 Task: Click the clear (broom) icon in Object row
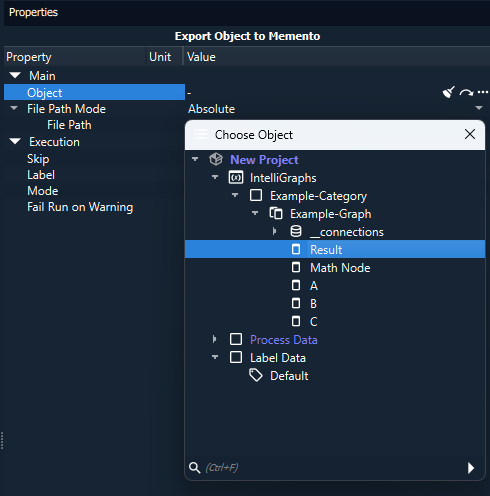pyautogui.click(x=448, y=92)
